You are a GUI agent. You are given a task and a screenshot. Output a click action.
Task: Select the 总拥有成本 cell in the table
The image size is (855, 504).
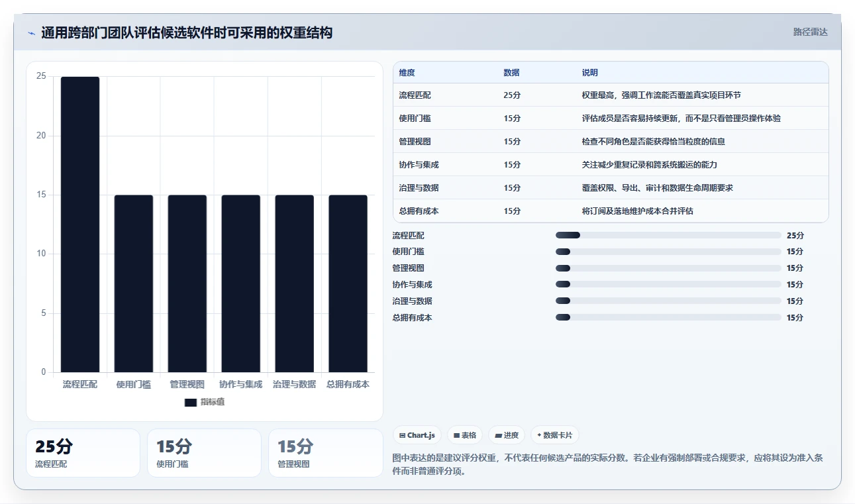point(419,211)
